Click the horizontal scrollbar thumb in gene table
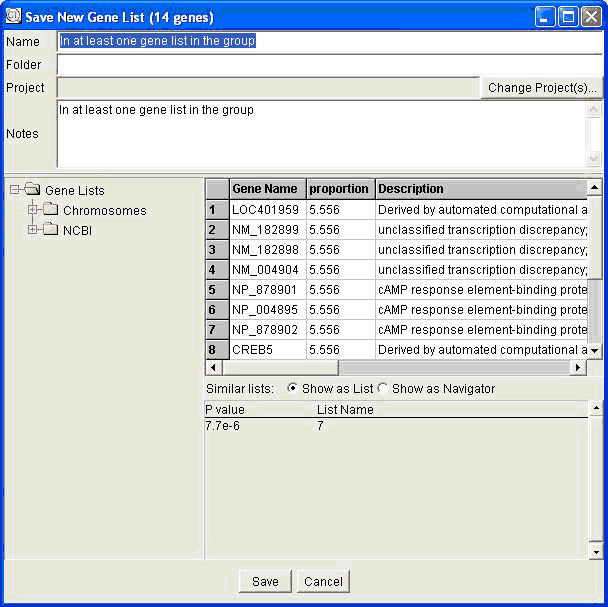 point(280,368)
